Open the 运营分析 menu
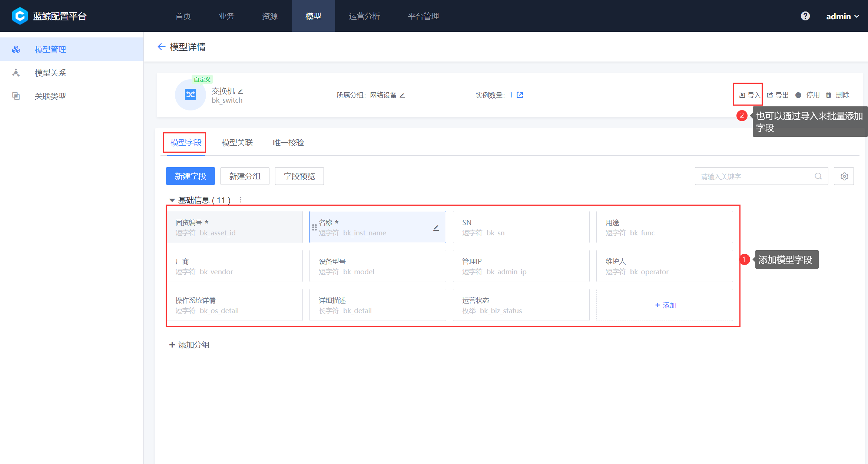868x464 pixels. pos(364,16)
